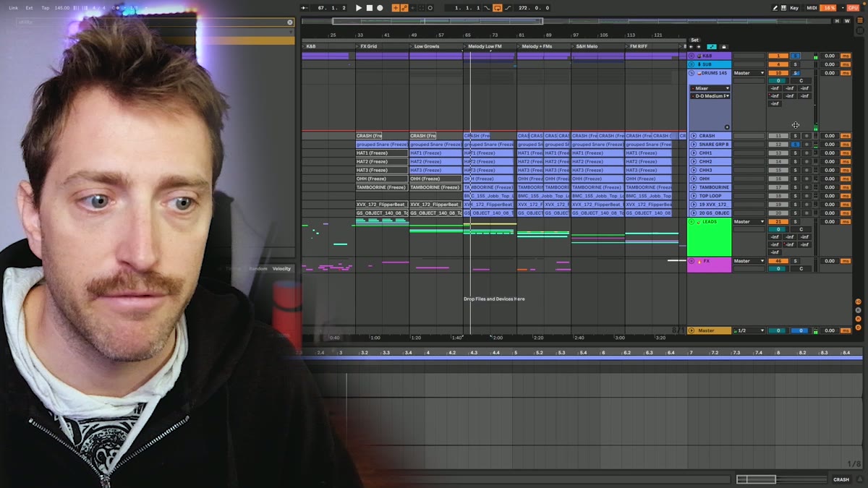Solo the CRASH track

[x=795, y=136]
